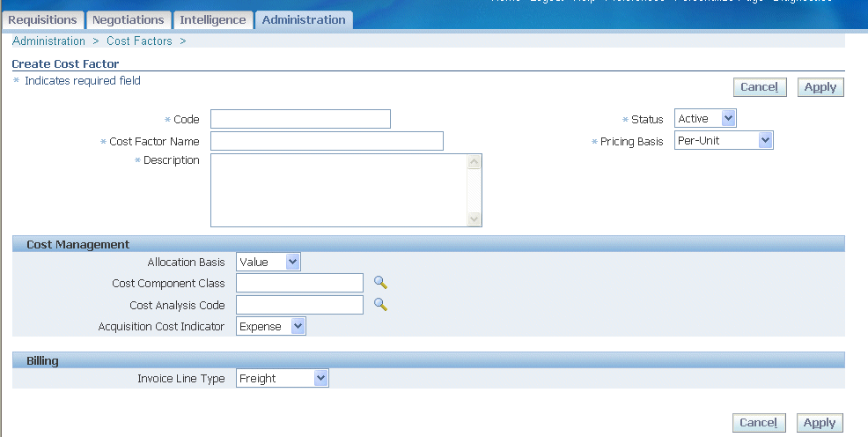Image resolution: width=868 pixels, height=437 pixels.
Task: Focus the Code input field
Action: (300, 119)
